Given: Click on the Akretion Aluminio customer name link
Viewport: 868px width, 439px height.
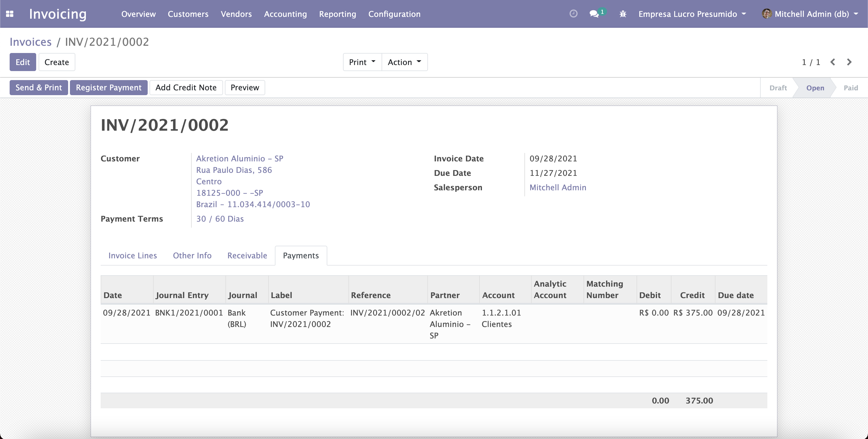Looking at the screenshot, I should click(239, 158).
